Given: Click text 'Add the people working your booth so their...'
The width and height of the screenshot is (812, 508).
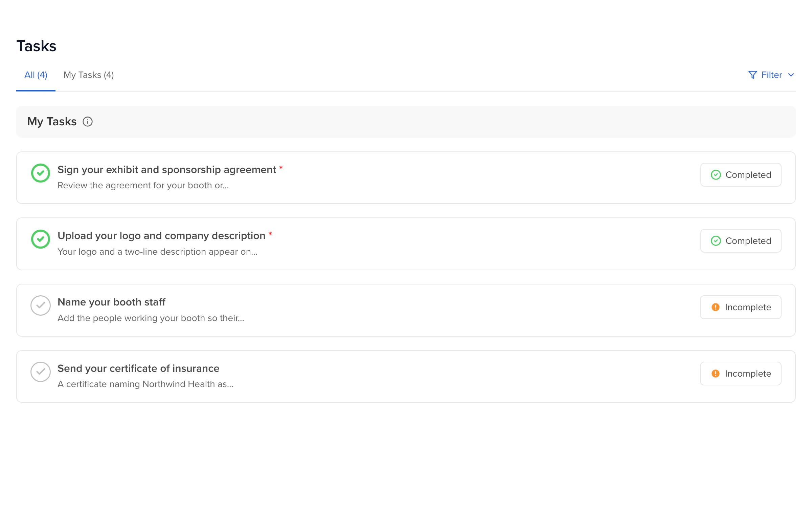Looking at the screenshot, I should coord(151,318).
